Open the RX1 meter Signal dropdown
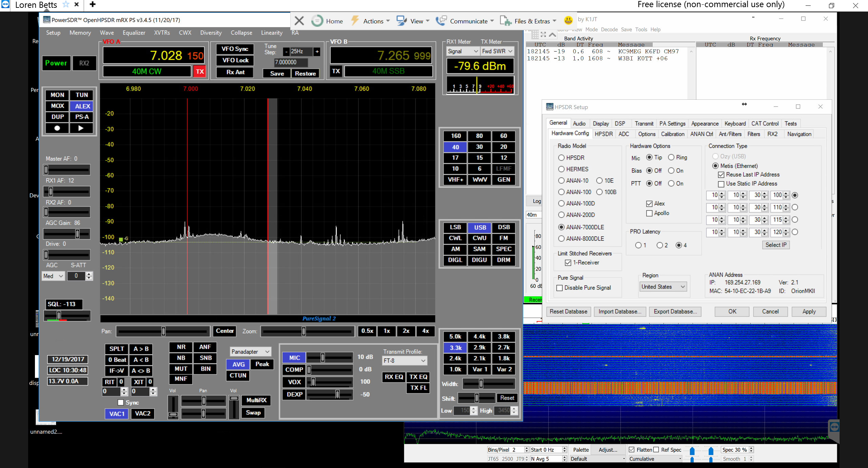 (x=462, y=51)
